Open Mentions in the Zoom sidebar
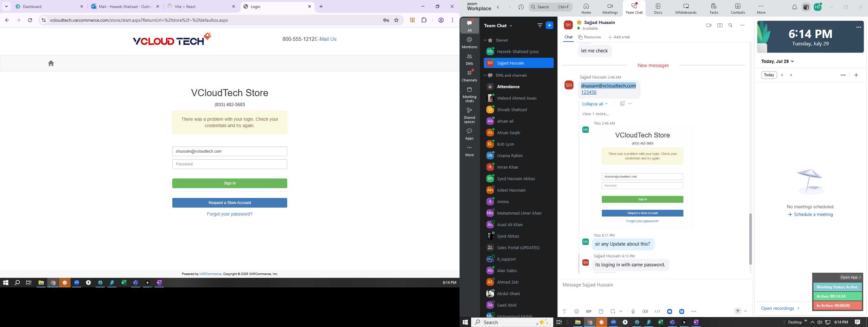868x327 pixels. [x=469, y=43]
